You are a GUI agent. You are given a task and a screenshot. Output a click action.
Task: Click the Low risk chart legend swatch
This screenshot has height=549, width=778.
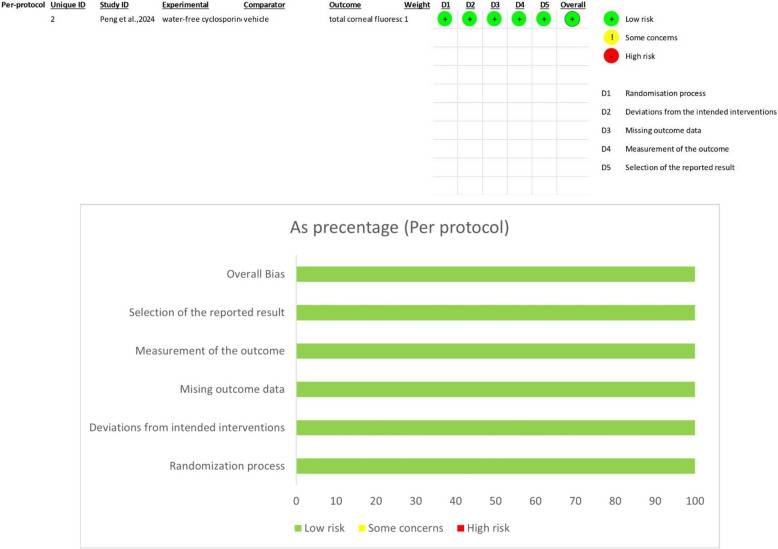click(x=298, y=527)
